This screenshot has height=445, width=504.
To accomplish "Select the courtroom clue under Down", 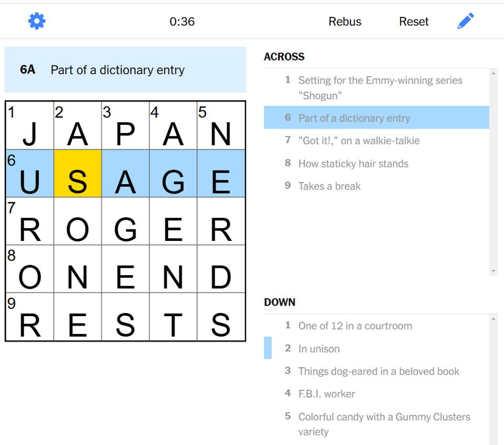I will click(x=355, y=326).
